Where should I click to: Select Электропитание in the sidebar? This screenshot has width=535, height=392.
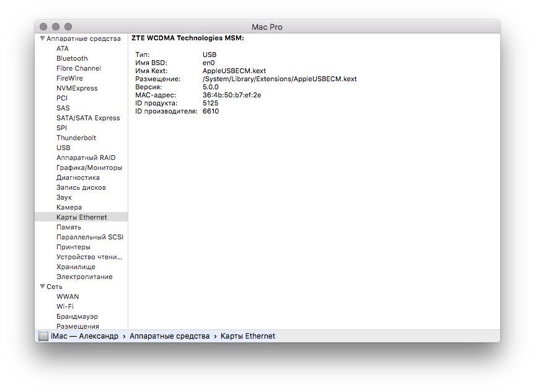pos(84,276)
